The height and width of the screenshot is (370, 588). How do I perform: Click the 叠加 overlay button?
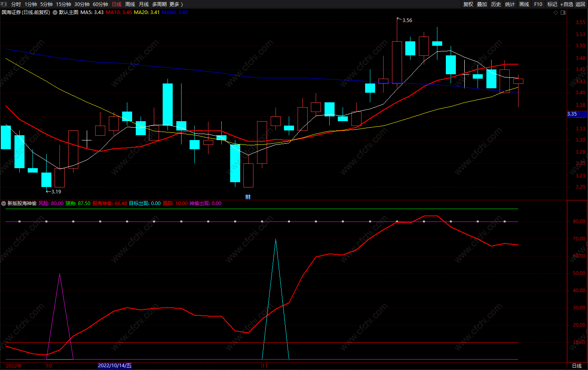(x=482, y=4)
